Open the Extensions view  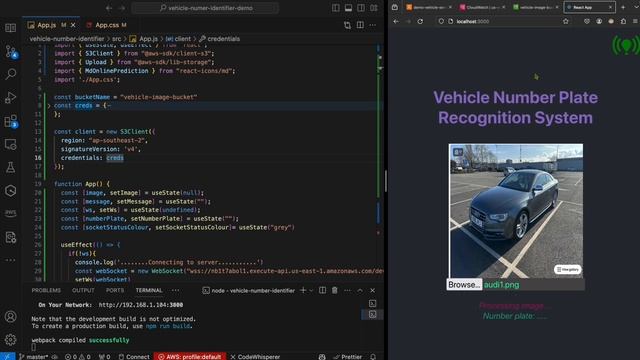click(x=11, y=121)
